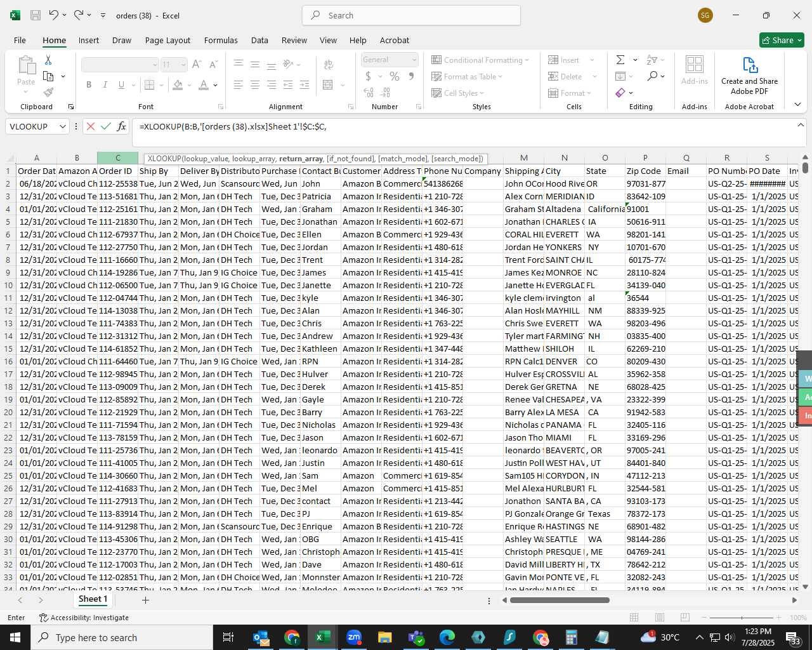Toggle Bottom Align vertical alignment
Image resolution: width=812 pixels, height=650 pixels.
coord(272,64)
